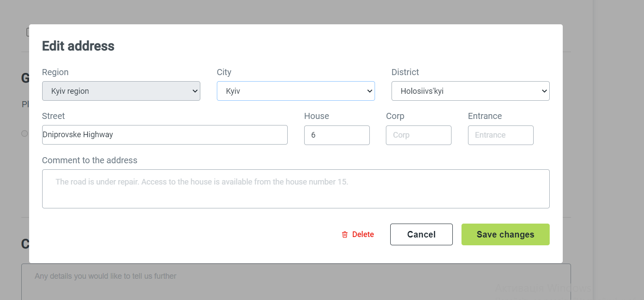The height and width of the screenshot is (300, 644).
Task: Change the selected district value Holosiivs'kyi
Action: 471,91
